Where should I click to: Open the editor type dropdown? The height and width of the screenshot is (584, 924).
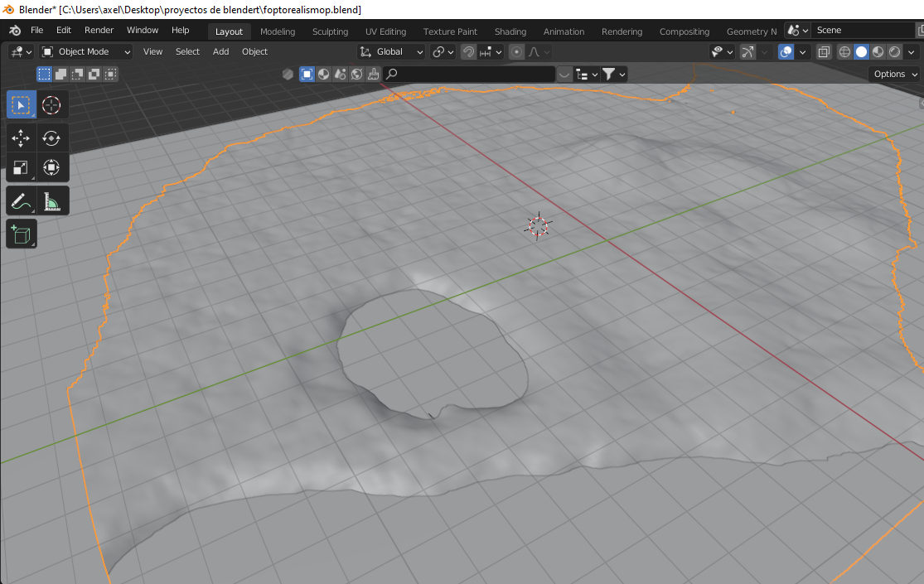click(21, 52)
